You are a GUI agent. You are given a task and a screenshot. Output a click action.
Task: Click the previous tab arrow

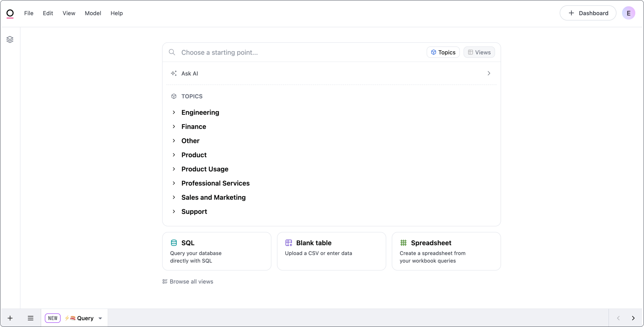(x=618, y=318)
